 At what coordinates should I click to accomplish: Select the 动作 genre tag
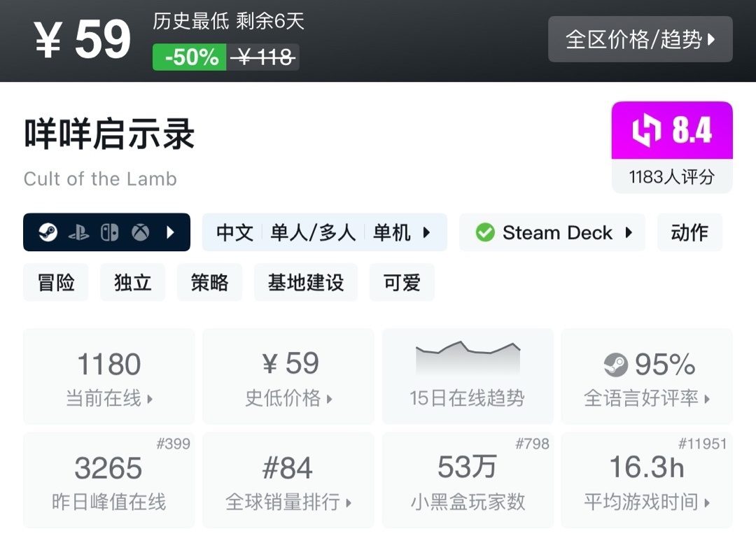click(x=689, y=232)
